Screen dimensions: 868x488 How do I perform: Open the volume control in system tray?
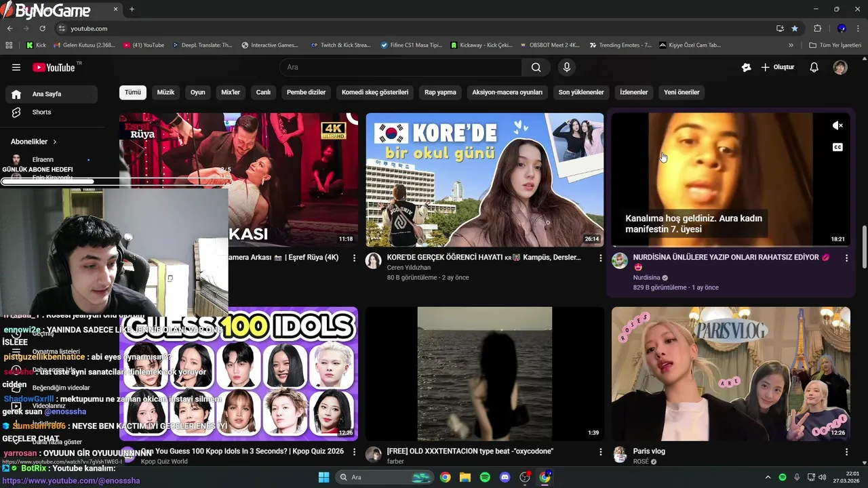pyautogui.click(x=823, y=477)
